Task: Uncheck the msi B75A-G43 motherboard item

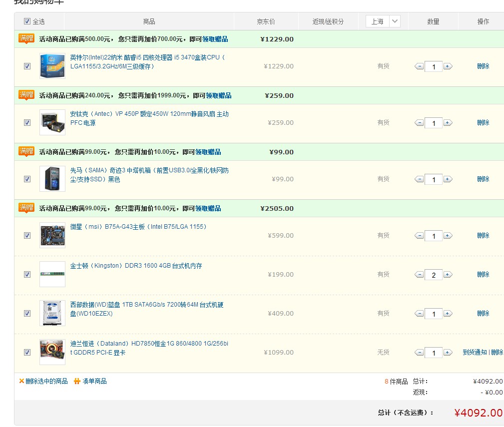Action: tap(27, 236)
